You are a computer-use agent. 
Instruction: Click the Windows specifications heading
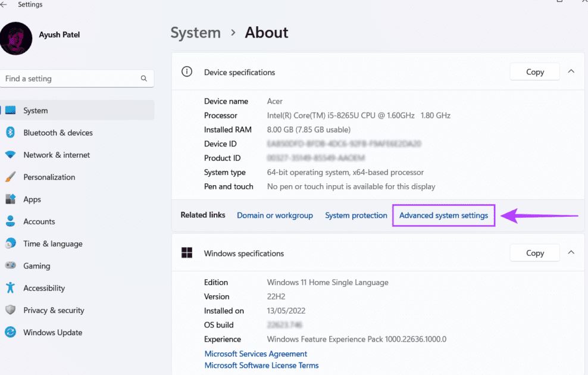244,254
